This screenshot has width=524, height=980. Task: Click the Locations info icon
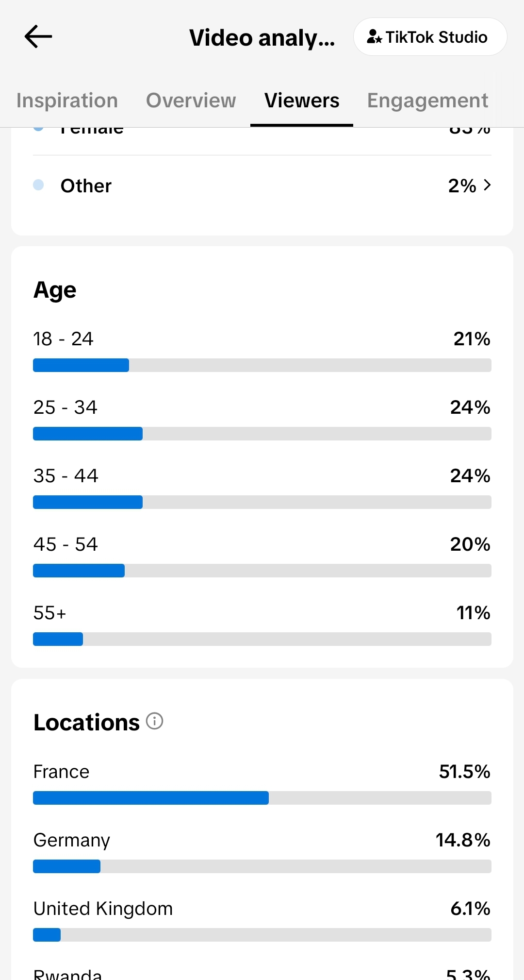[155, 721]
